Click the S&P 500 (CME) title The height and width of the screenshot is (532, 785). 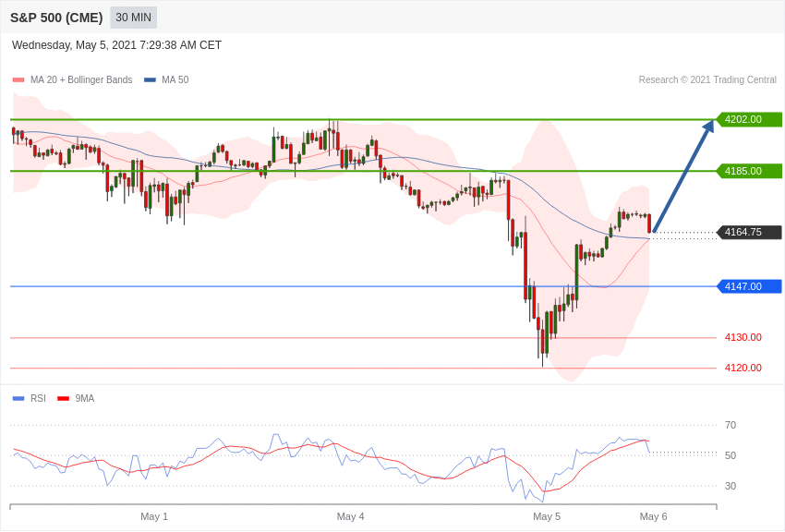[x=56, y=18]
